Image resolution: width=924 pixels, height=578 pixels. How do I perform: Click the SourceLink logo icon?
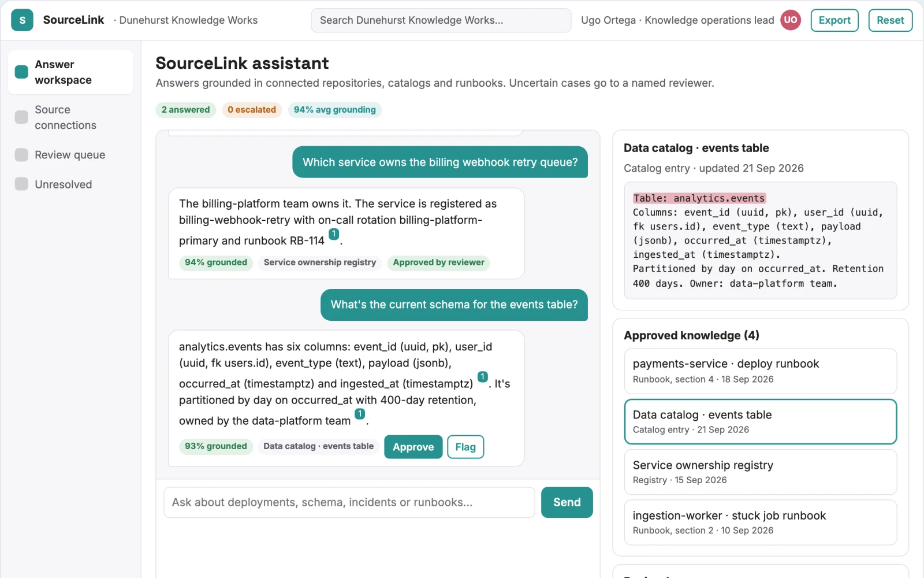(x=22, y=20)
